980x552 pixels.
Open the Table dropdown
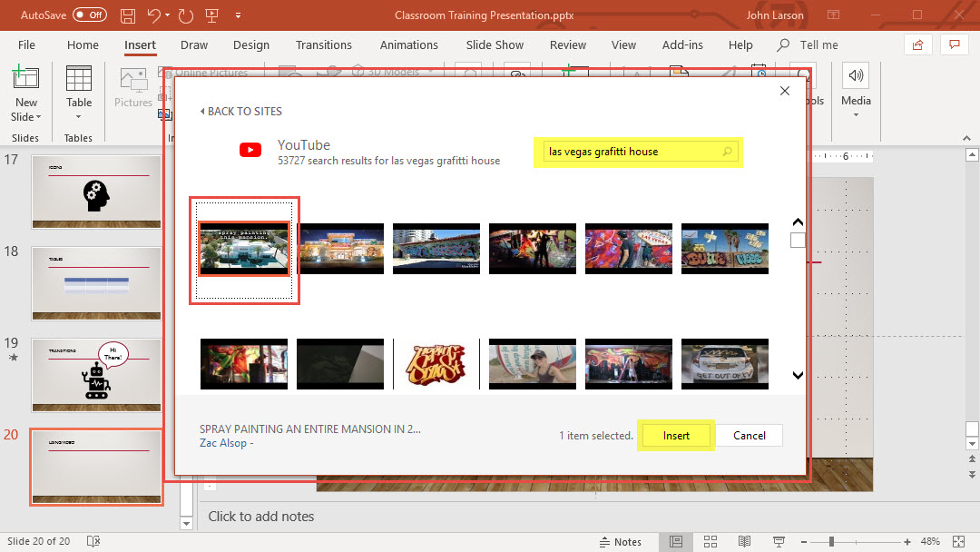(x=79, y=116)
